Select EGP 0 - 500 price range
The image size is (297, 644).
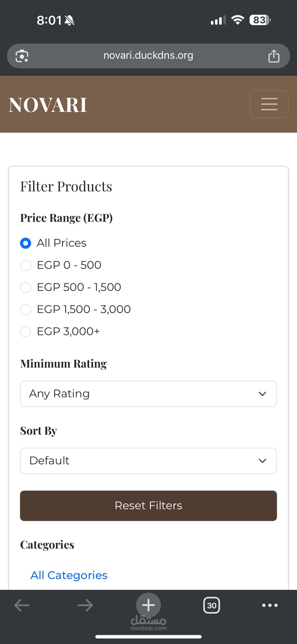26,265
